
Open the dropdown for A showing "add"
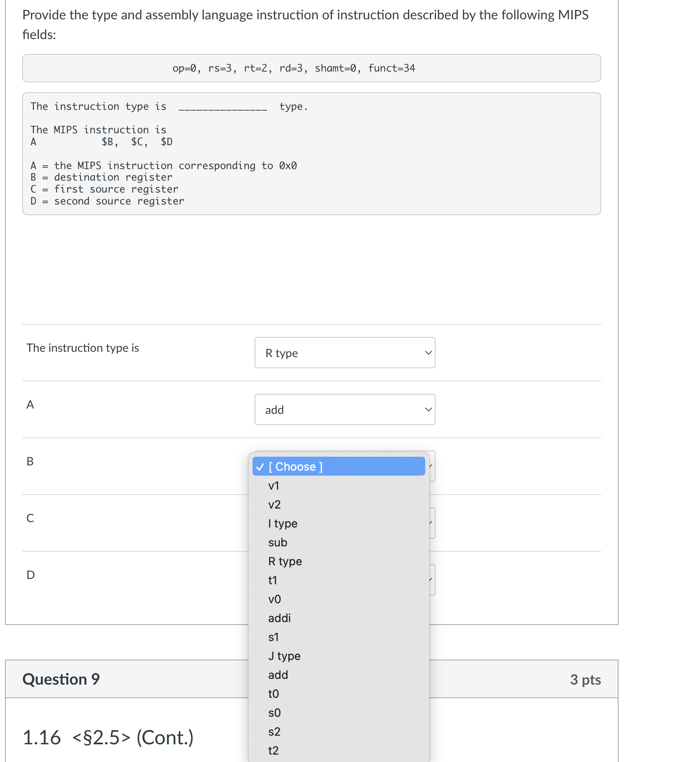point(345,409)
